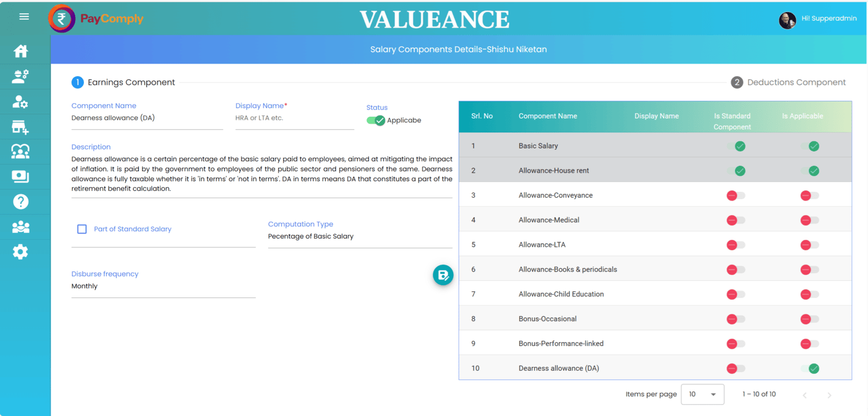Screen dimensions: 868x416
Task: Click the Display Name input field
Action: click(x=294, y=118)
